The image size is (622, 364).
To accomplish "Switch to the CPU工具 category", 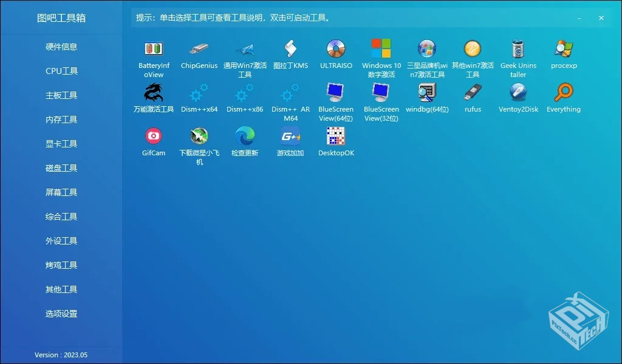I will pos(61,71).
